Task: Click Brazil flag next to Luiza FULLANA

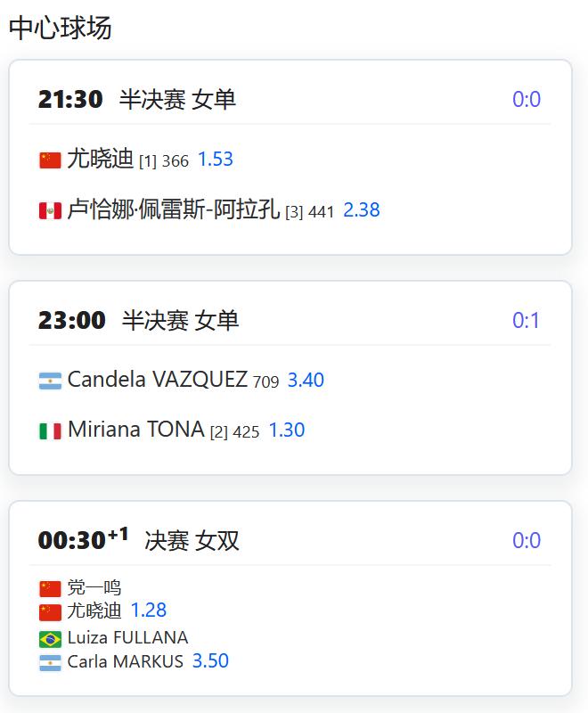Action: [50, 639]
